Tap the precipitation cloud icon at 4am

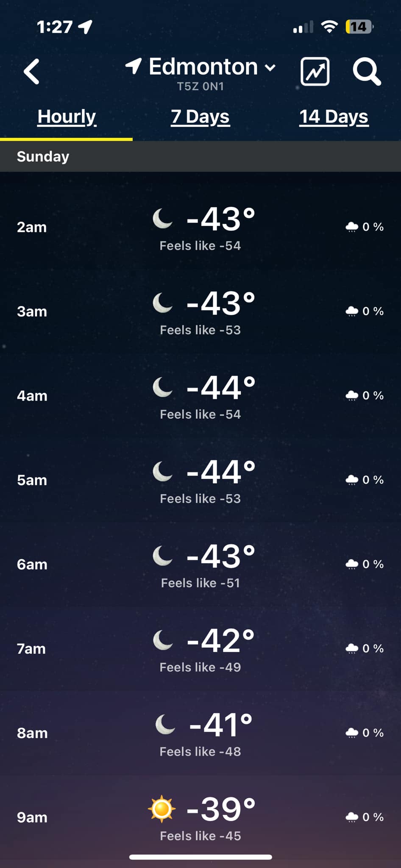point(352,395)
